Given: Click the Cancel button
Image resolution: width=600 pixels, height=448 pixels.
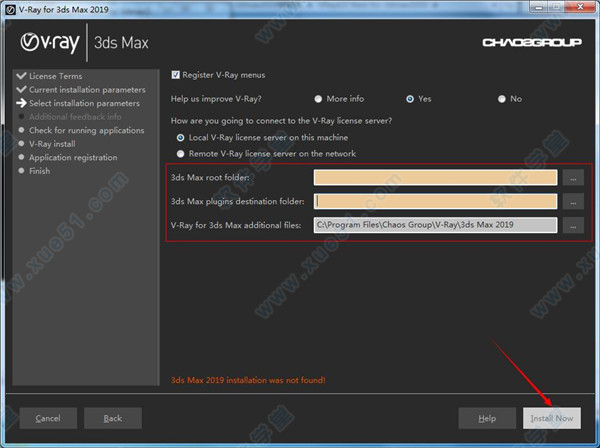Looking at the screenshot, I should 48,418.
